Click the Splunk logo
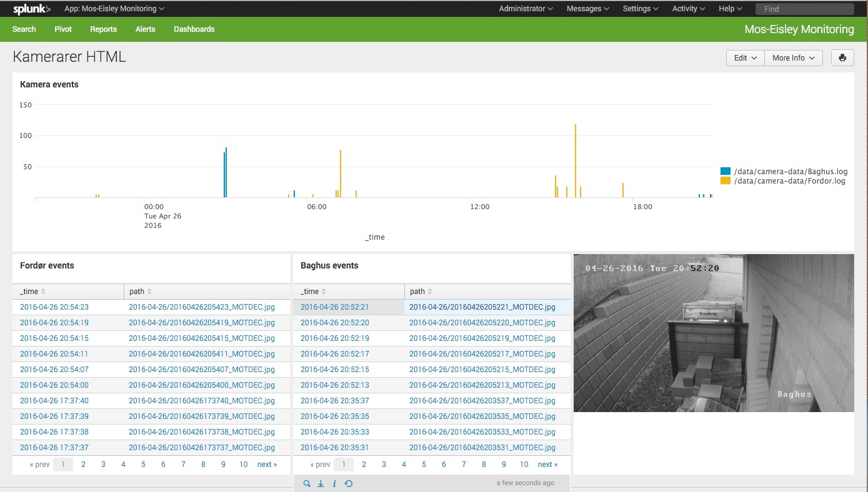Viewport: 868px width, 492px height. coord(31,9)
